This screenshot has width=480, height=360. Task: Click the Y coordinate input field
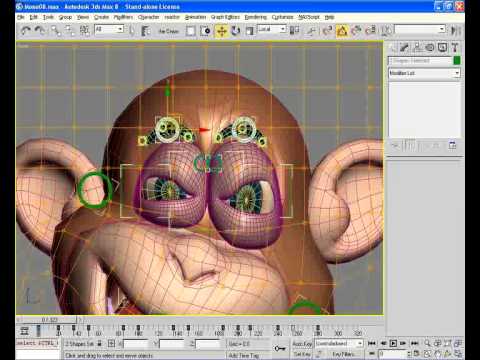[172, 343]
